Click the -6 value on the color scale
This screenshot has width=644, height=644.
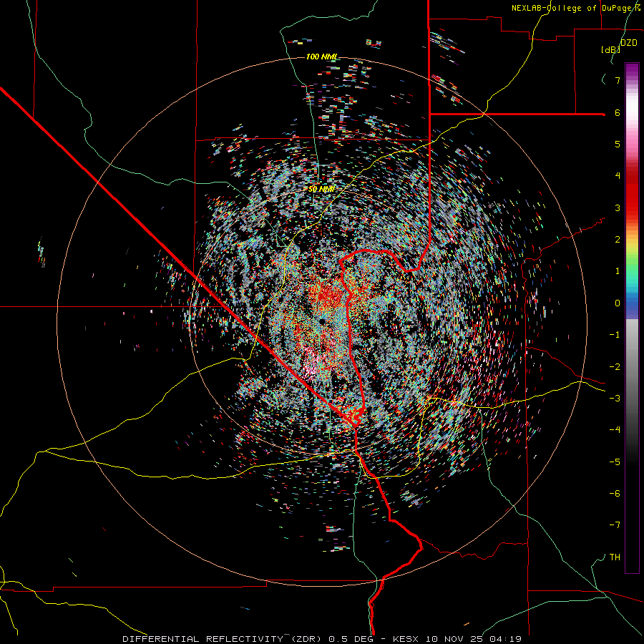615,493
